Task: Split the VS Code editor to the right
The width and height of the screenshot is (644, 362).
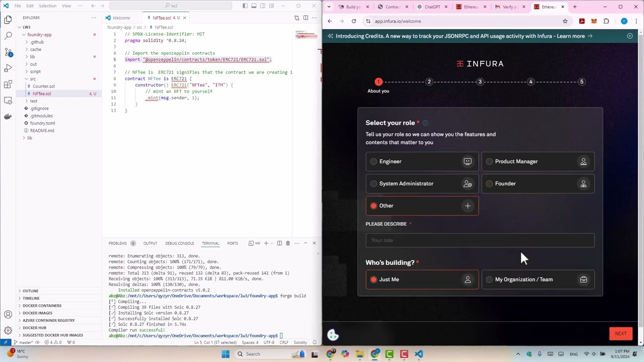Action: [305, 18]
